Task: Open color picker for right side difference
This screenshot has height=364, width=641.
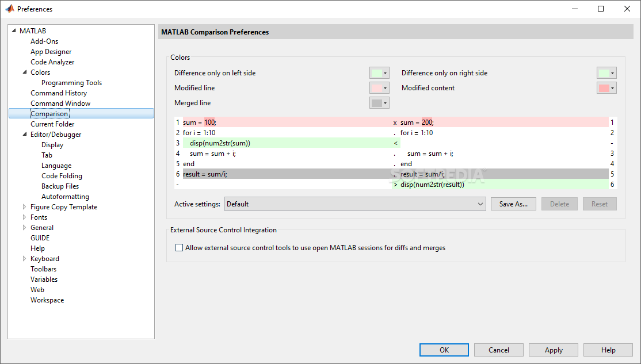Action: (606, 73)
